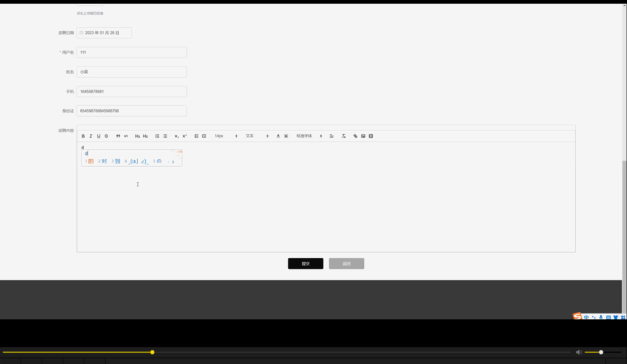
Task: Open the 文本 heading style dropdown
Action: click(257, 136)
